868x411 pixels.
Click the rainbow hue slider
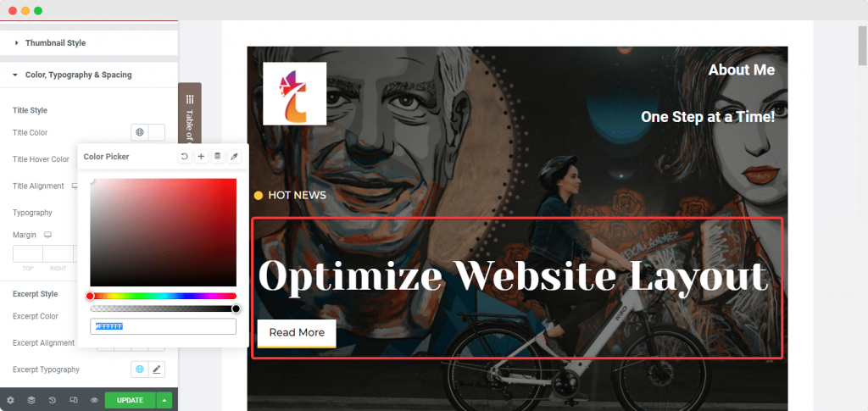(164, 296)
